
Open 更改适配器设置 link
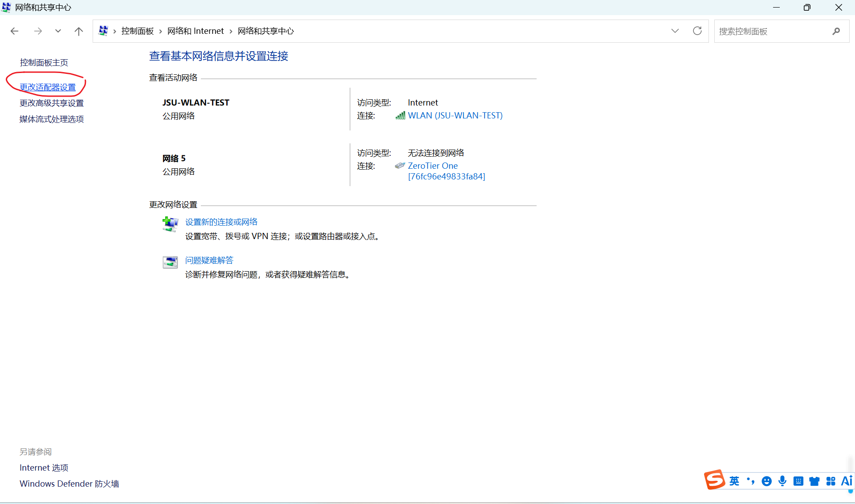[x=48, y=87]
